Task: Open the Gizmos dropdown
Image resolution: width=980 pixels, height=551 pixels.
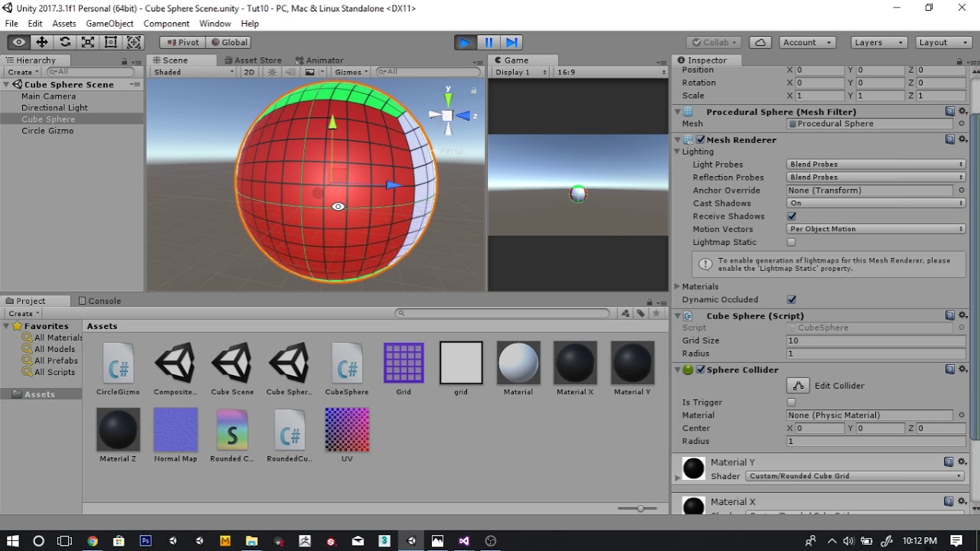Action: (x=351, y=72)
